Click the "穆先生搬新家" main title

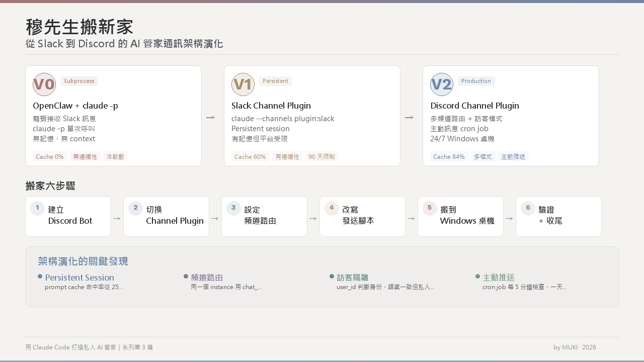pos(79,27)
